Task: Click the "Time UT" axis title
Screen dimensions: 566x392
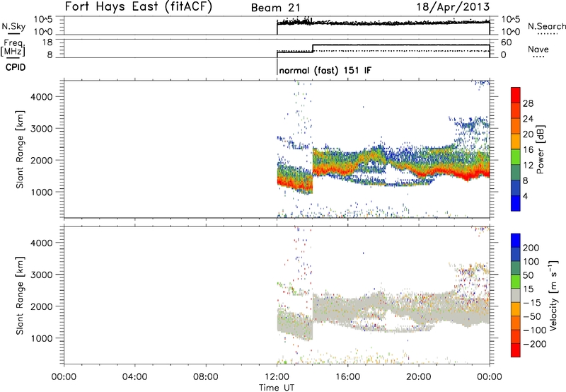Action: coord(277,387)
